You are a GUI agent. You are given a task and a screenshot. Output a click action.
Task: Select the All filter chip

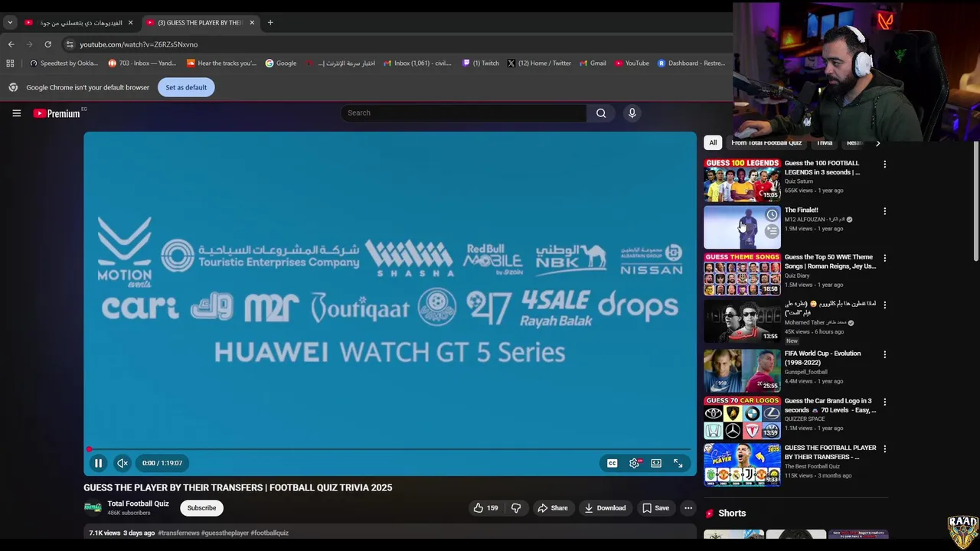[713, 143]
